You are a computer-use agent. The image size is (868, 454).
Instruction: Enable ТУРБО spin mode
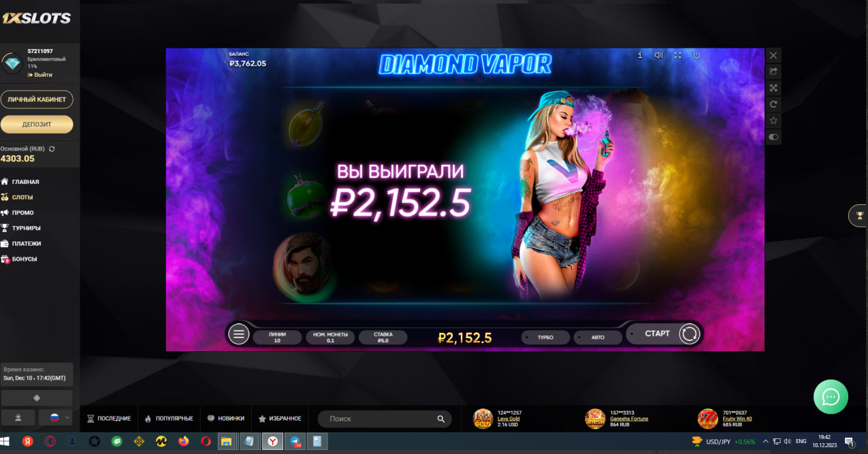[x=545, y=337]
